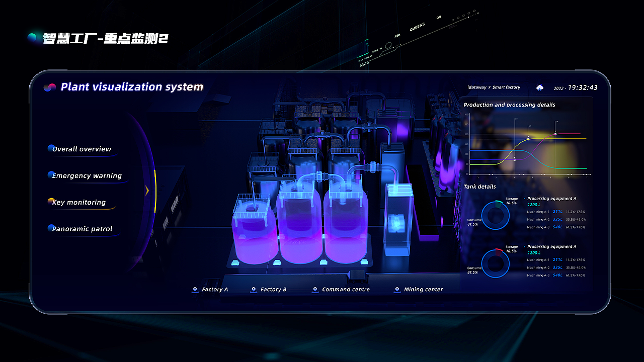Click the 1200 L value beside the red donut
Image resolution: width=644 pixels, height=362 pixels.
534,253
